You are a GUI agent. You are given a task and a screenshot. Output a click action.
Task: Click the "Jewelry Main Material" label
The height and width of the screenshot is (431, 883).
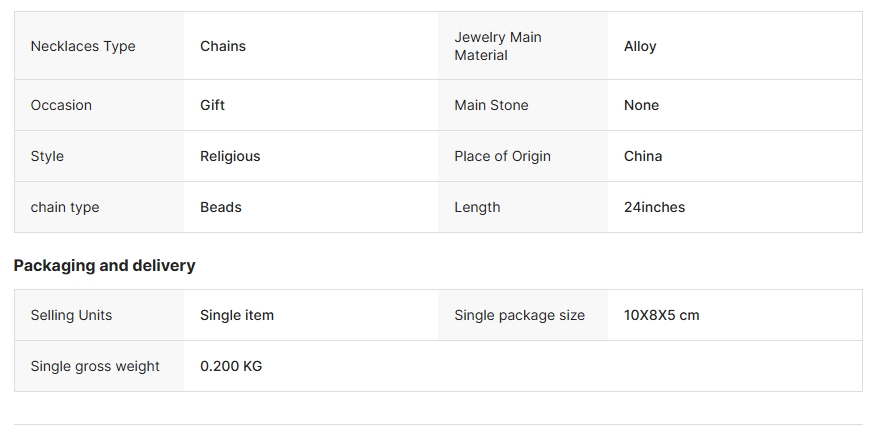point(498,46)
